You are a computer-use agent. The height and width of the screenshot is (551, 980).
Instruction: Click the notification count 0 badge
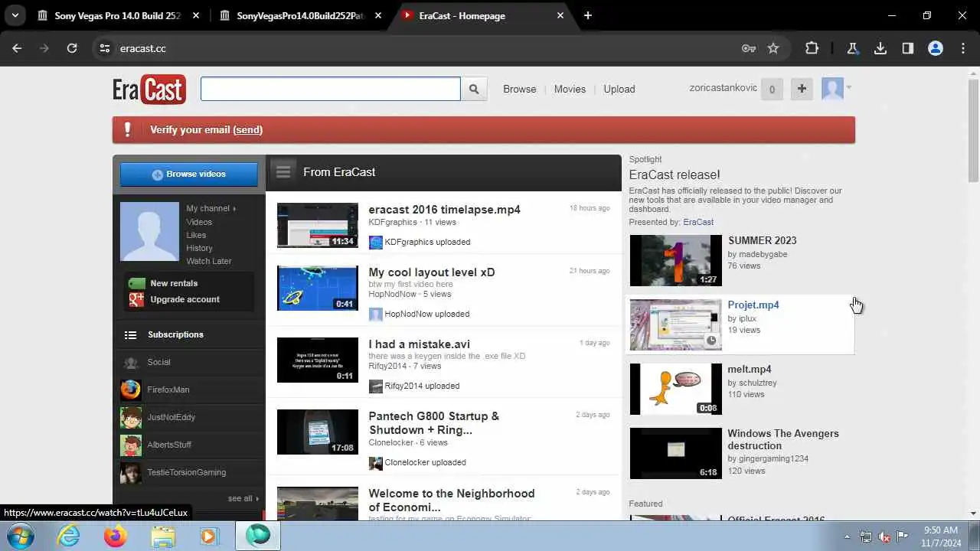click(x=772, y=90)
